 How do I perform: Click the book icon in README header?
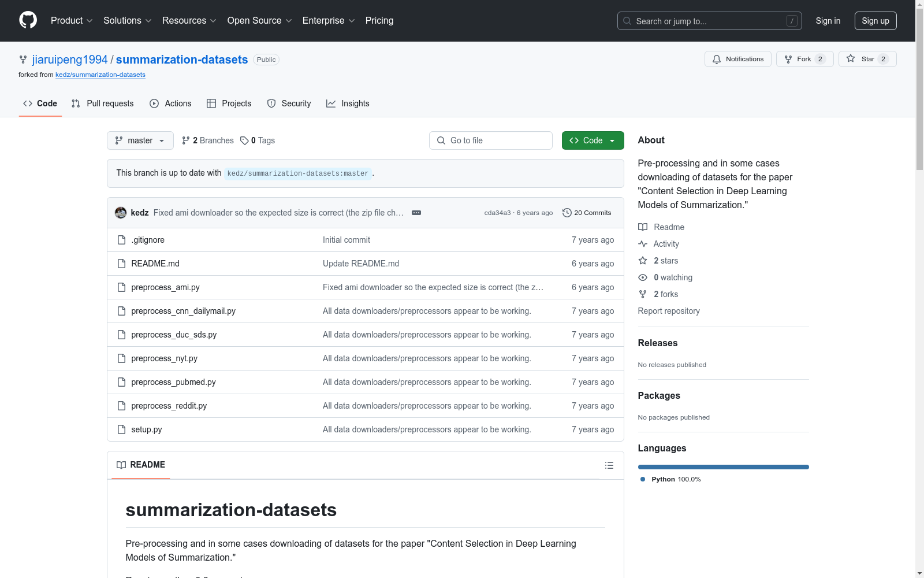tap(121, 465)
